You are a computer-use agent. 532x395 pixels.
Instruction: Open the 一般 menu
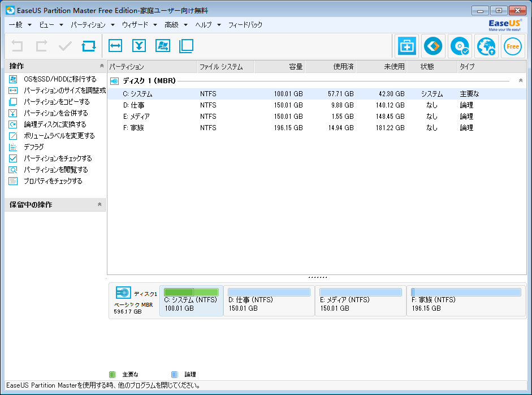[16, 25]
